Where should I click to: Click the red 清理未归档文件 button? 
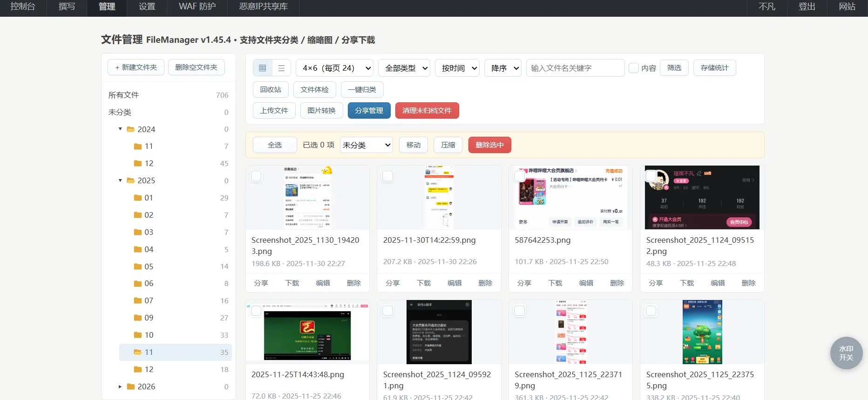(x=427, y=111)
